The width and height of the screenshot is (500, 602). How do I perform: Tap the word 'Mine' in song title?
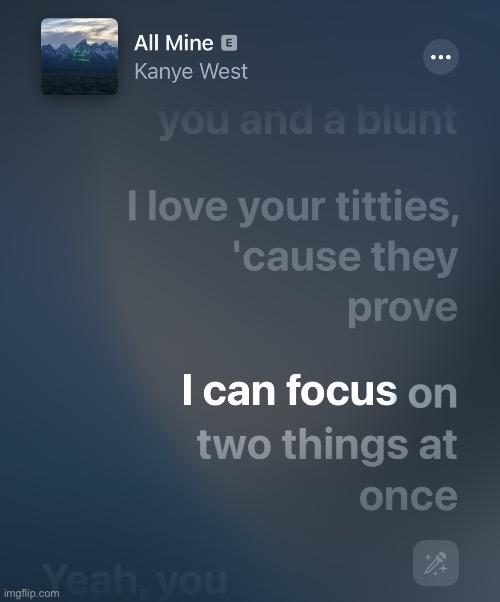point(190,43)
